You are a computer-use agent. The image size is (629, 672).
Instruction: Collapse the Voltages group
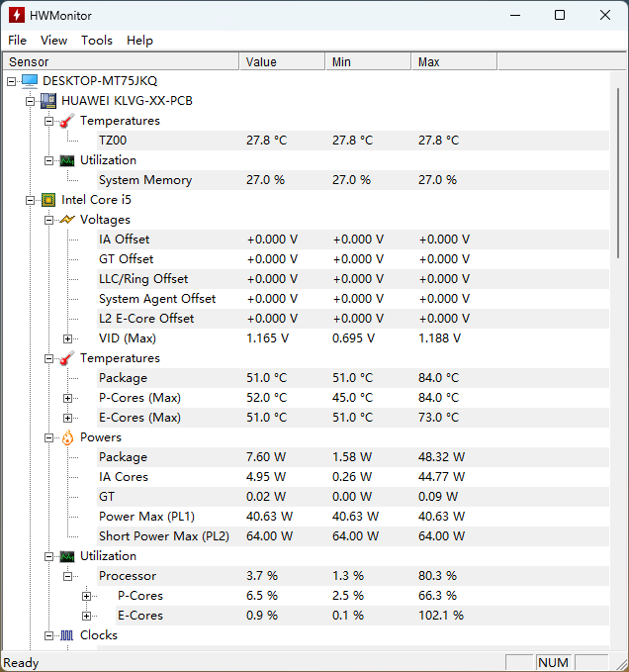48,220
